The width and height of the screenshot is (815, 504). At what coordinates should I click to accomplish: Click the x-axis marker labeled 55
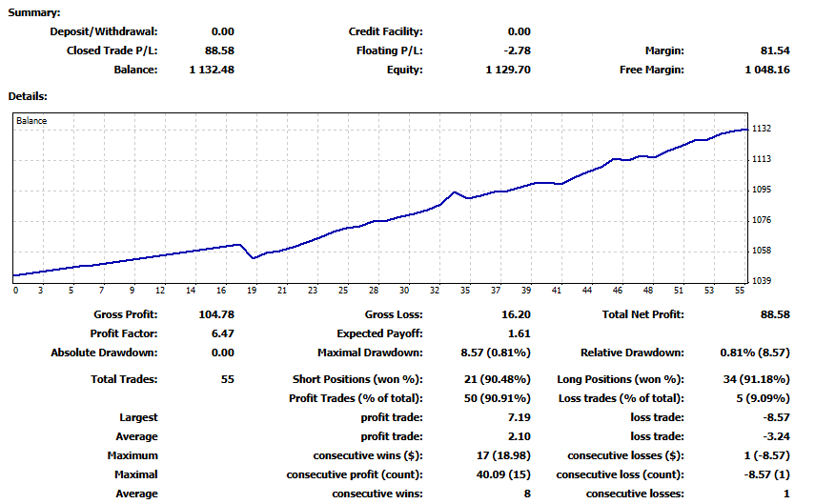[740, 291]
